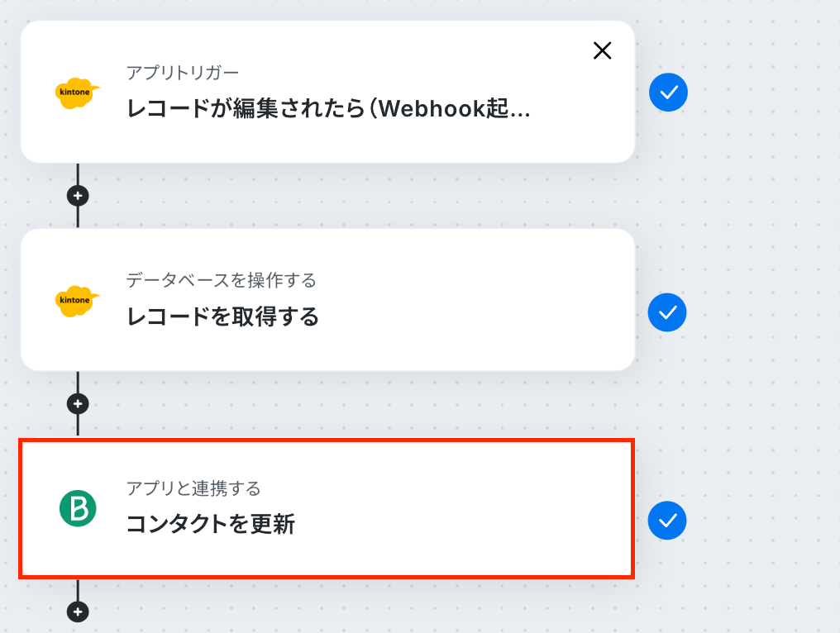Click the kintone icon in the trigger card

coord(77,93)
